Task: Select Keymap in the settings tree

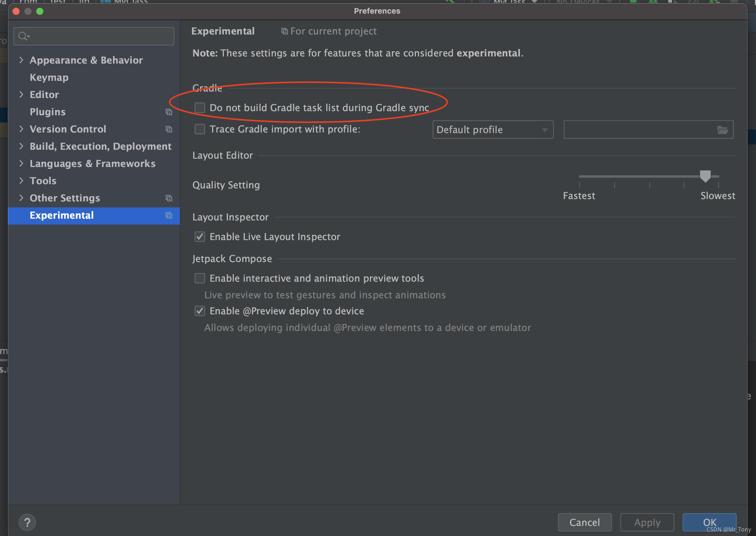Action: tap(49, 77)
